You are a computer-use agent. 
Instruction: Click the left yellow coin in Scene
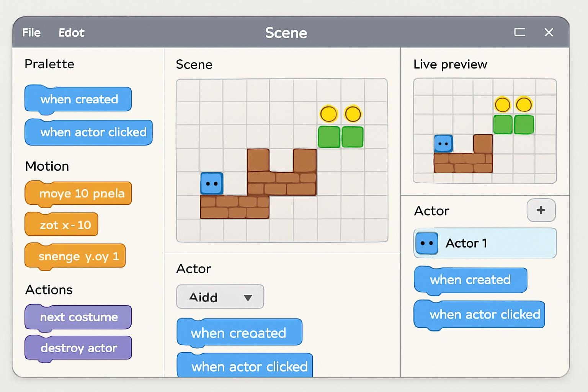point(328,114)
